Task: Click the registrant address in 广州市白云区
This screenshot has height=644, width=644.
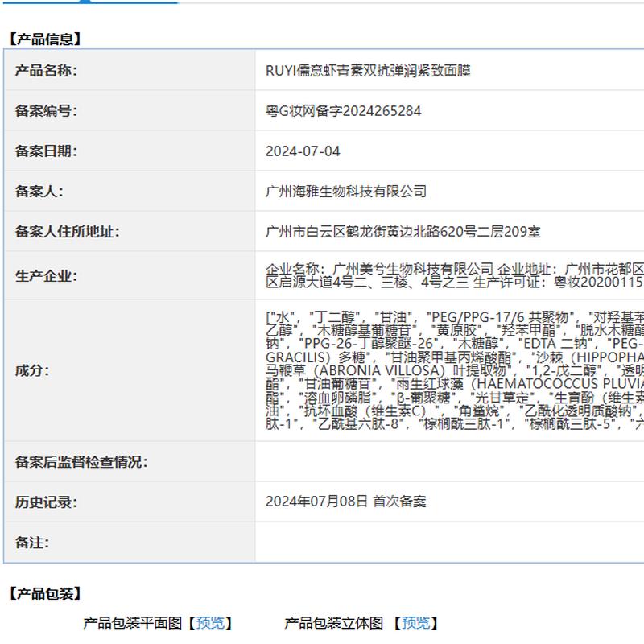Action: coord(402,232)
